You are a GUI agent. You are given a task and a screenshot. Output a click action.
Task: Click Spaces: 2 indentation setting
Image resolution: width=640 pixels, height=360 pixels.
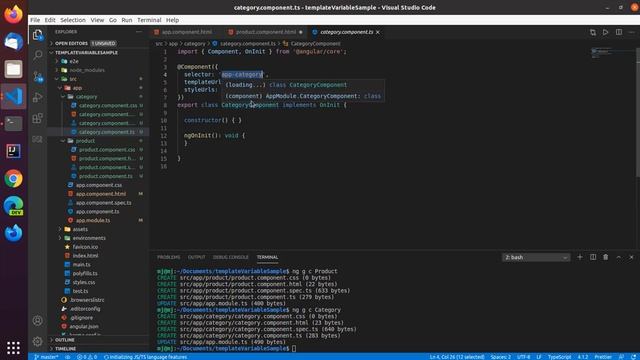click(500, 357)
